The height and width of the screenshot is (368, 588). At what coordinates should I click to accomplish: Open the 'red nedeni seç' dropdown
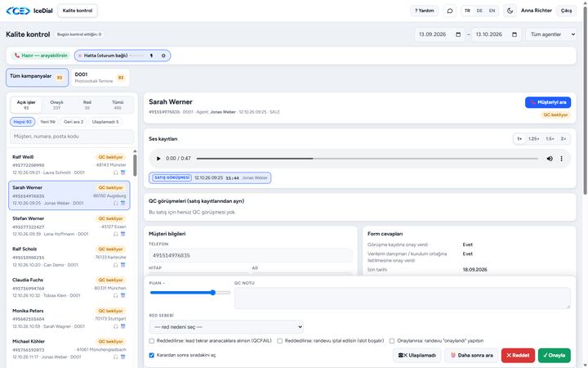(x=226, y=327)
